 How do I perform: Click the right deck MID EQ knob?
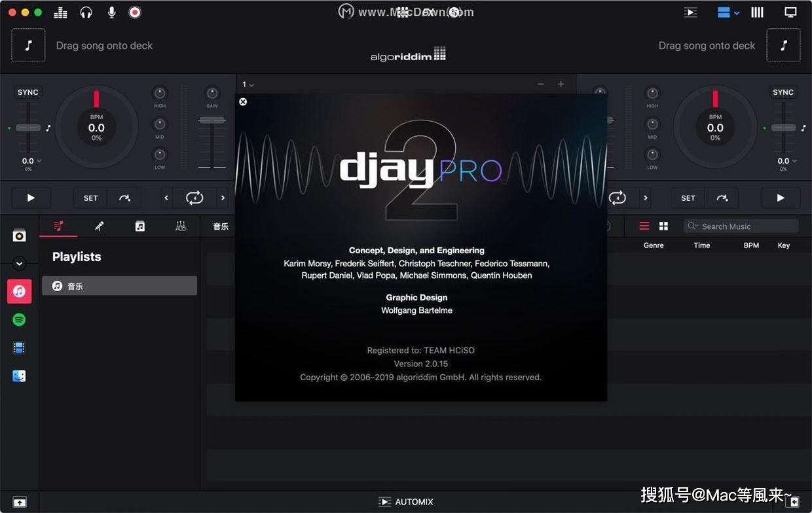[x=652, y=124]
